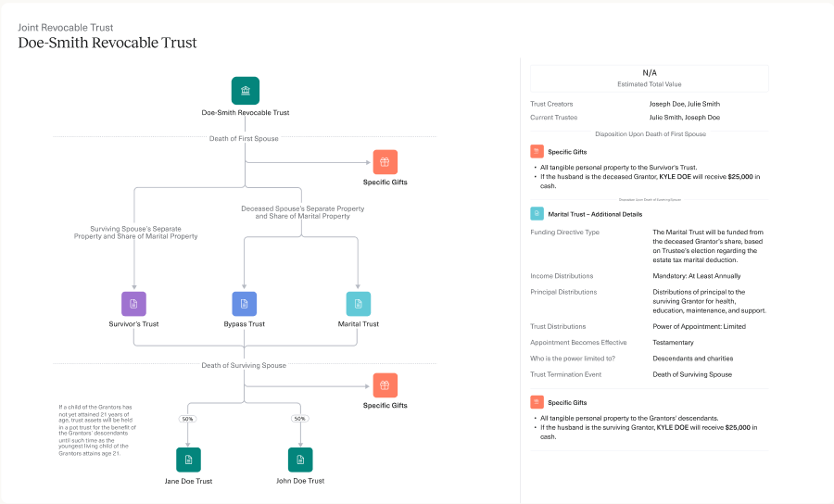Click the orange Specific Gifts icon above the Marital Trust details
Screen dimensions: 834x504
point(537,152)
